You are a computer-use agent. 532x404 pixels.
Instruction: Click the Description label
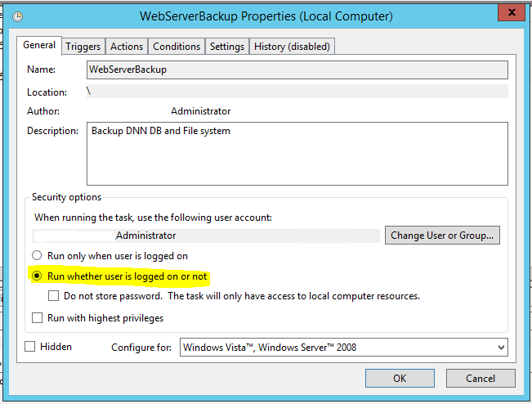(52, 131)
